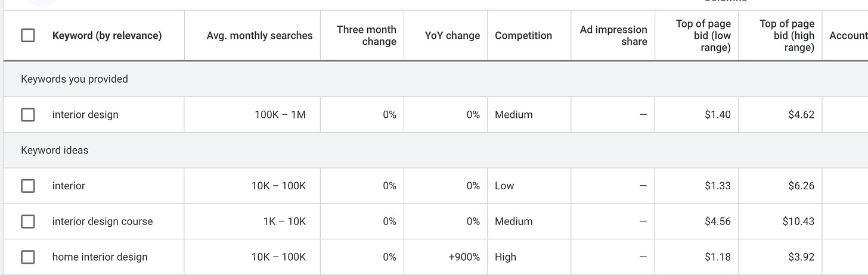Click the 'interior' keyword idea text
This screenshot has height=275, width=868.
69,186
